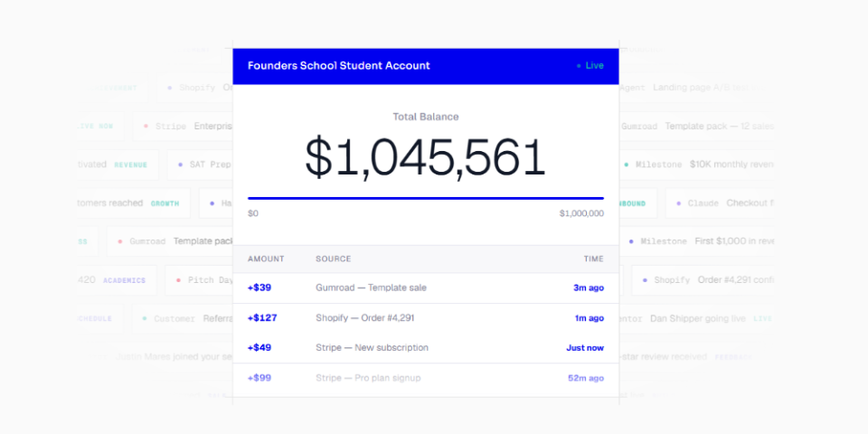Image resolution: width=868 pixels, height=434 pixels.
Task: Sort by the TIME column header
Action: coord(593,259)
